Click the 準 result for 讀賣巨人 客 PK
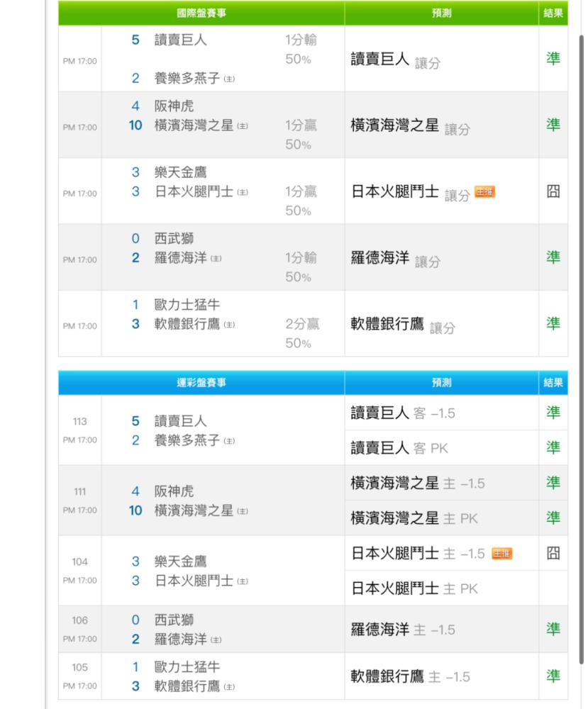588x709 pixels. point(553,447)
